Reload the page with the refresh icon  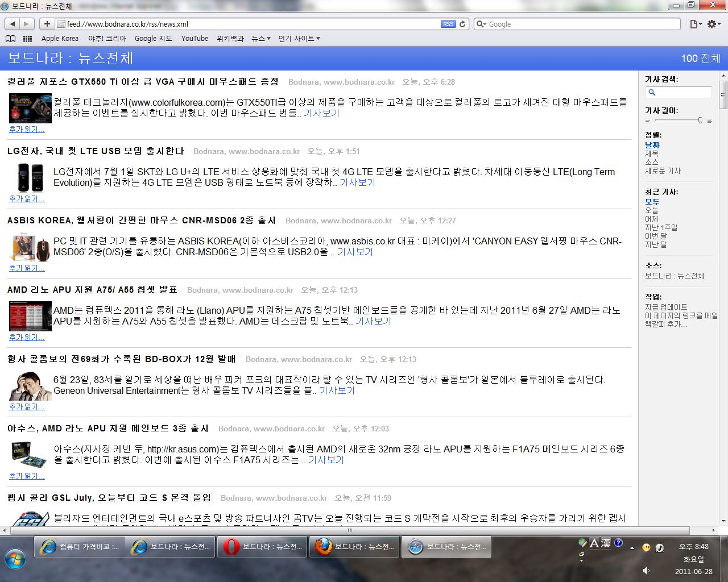(462, 24)
